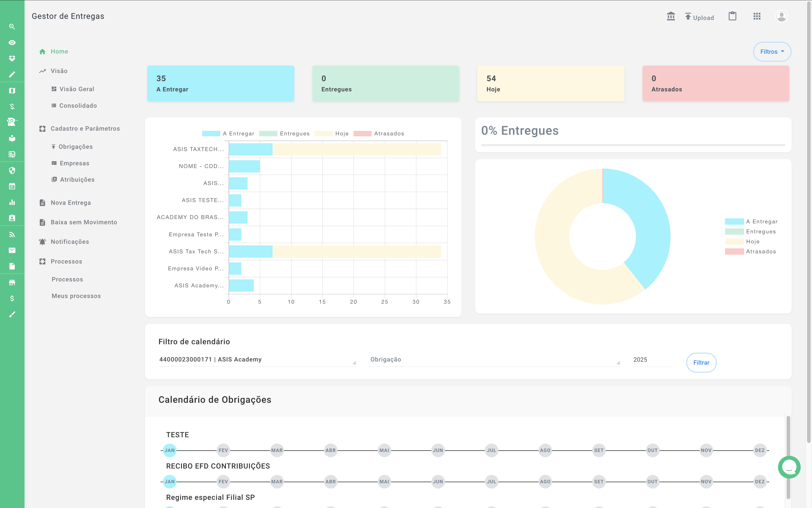Open the company select ASIS Academy dropdown
812x508 pixels.
(257, 359)
